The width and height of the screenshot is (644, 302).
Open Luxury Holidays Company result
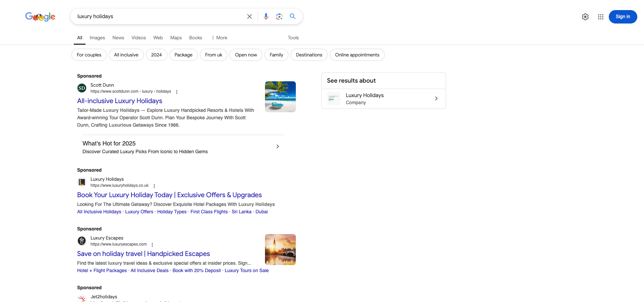(384, 99)
